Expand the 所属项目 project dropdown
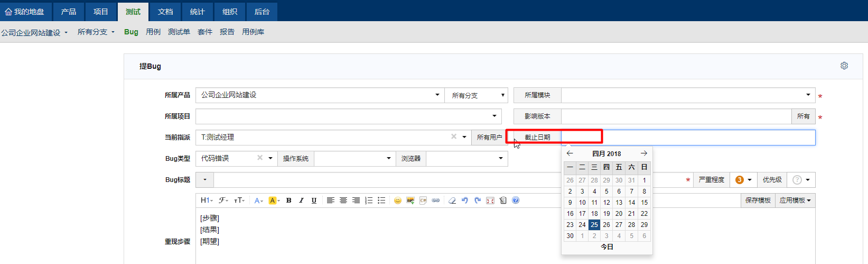 click(x=494, y=116)
